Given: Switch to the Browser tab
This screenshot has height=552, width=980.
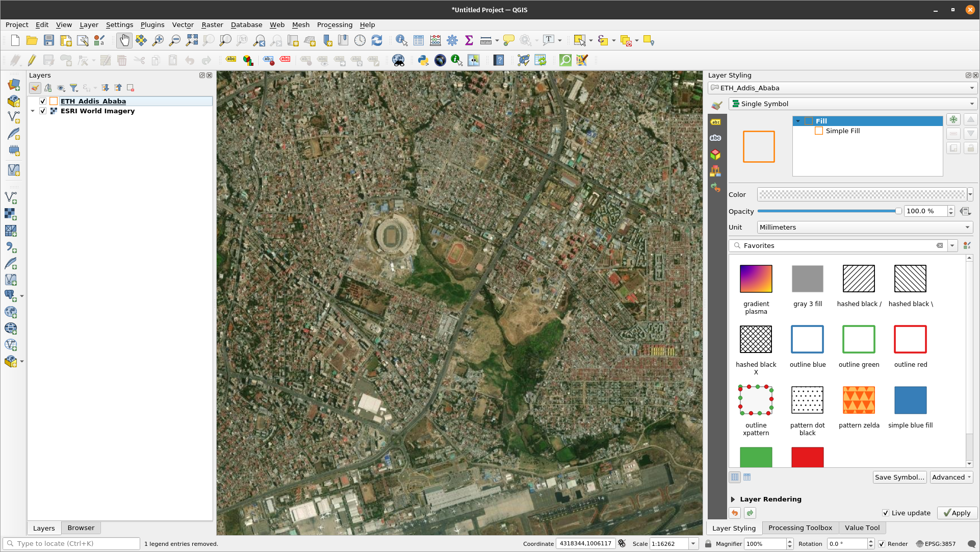Looking at the screenshot, I should (81, 528).
